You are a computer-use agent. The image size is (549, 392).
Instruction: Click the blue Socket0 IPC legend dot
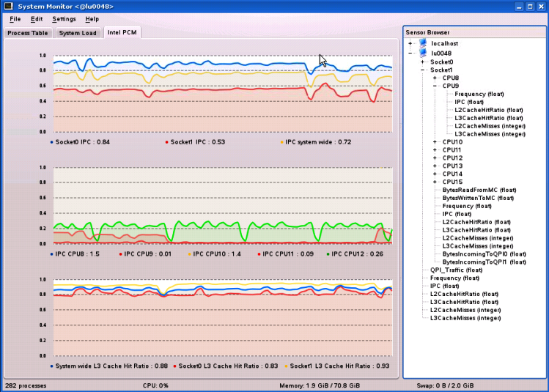point(51,142)
